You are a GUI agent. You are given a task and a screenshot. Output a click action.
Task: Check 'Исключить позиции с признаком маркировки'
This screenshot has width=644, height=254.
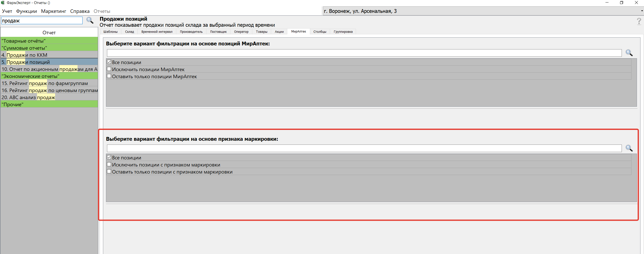click(109, 164)
